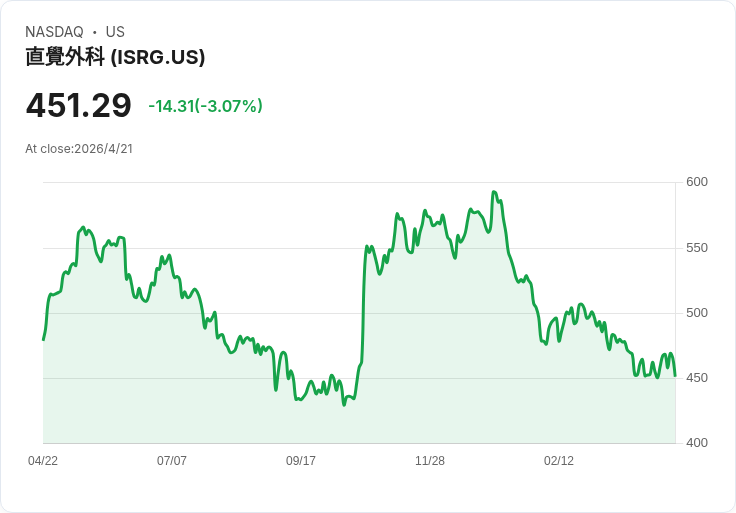Choose the 09/17 date marker
This screenshot has width=736, height=513.
301,461
